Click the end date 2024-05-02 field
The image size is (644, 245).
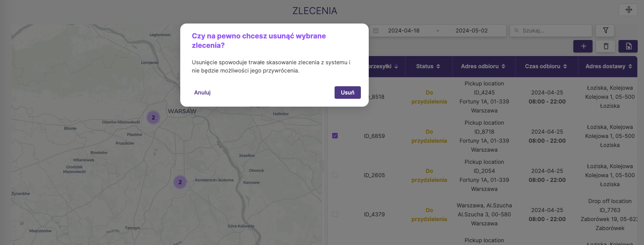coord(471,31)
